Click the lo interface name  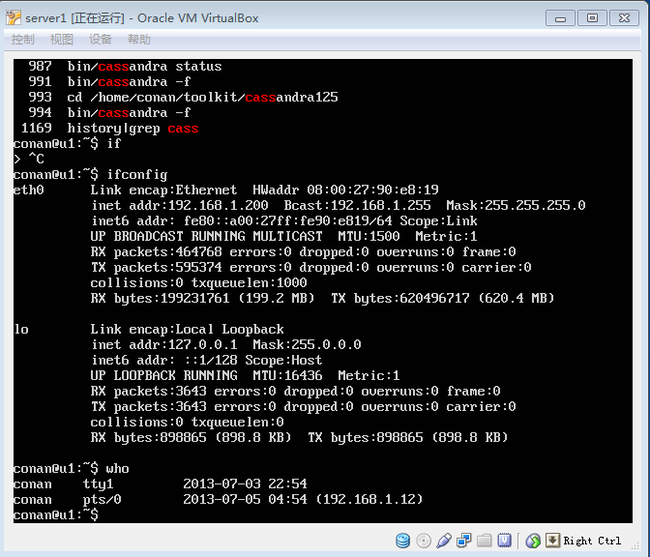[x=21, y=329]
